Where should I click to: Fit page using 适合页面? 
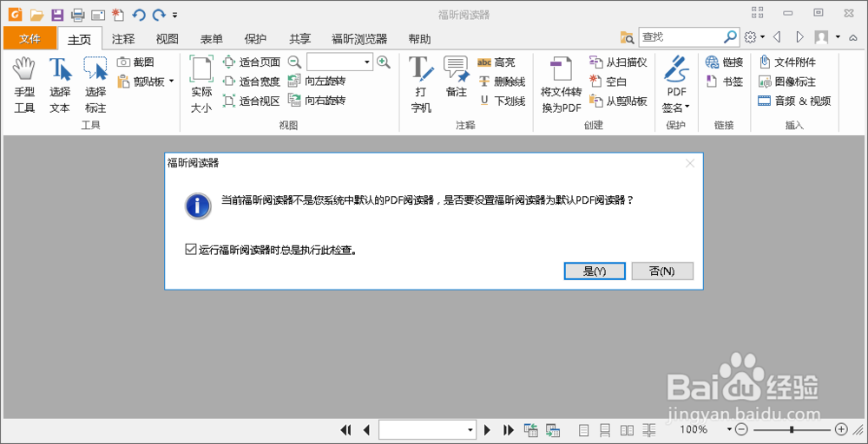[x=252, y=62]
